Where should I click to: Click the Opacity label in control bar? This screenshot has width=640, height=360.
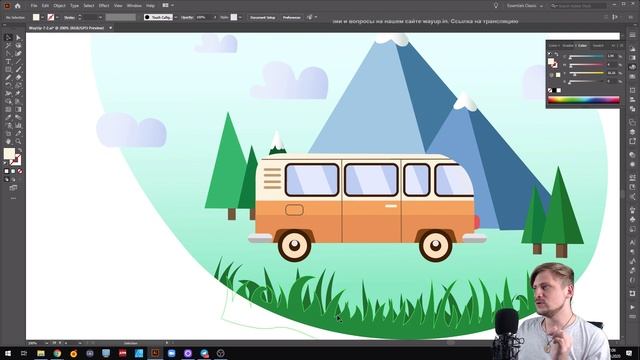click(x=187, y=17)
